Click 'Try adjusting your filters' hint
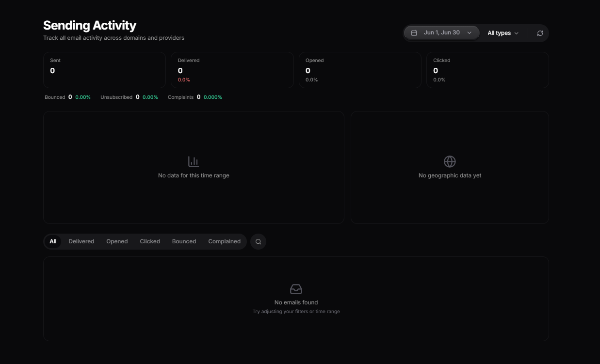Image resolution: width=600 pixels, height=364 pixels. (x=296, y=312)
